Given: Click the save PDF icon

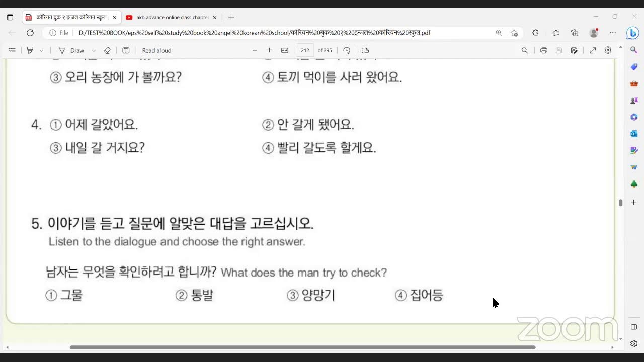Looking at the screenshot, I should (x=559, y=50).
